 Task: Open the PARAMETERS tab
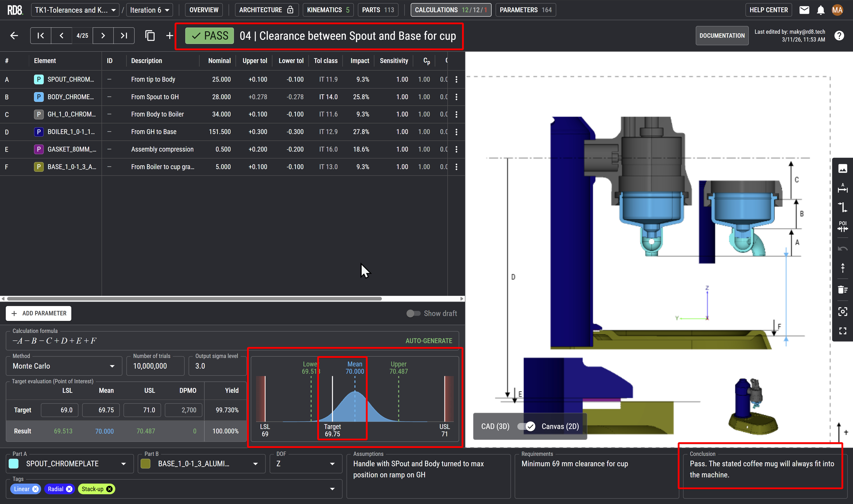pos(525,10)
